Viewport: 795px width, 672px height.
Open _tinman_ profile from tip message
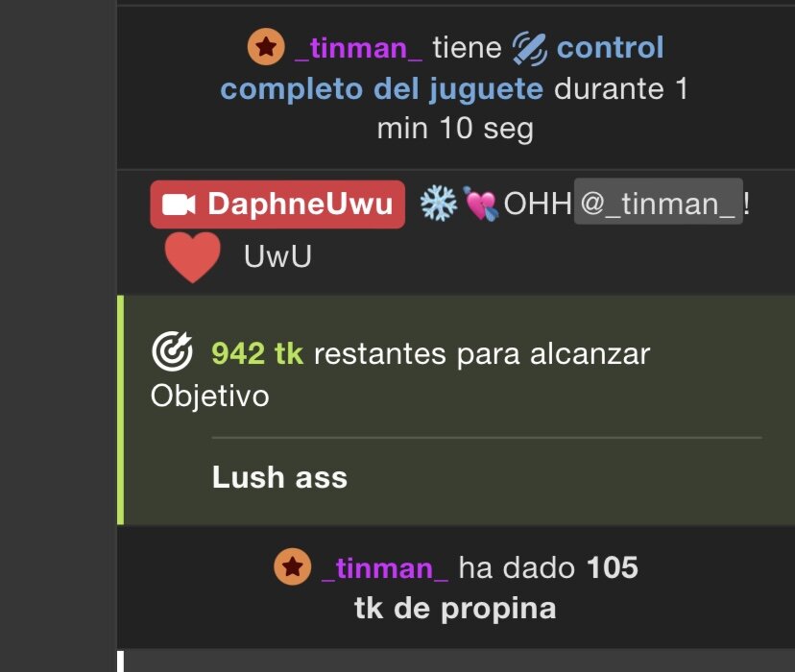coord(385,568)
